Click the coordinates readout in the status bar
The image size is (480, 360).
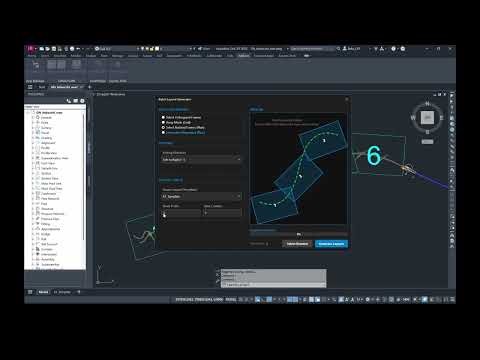click(199, 300)
